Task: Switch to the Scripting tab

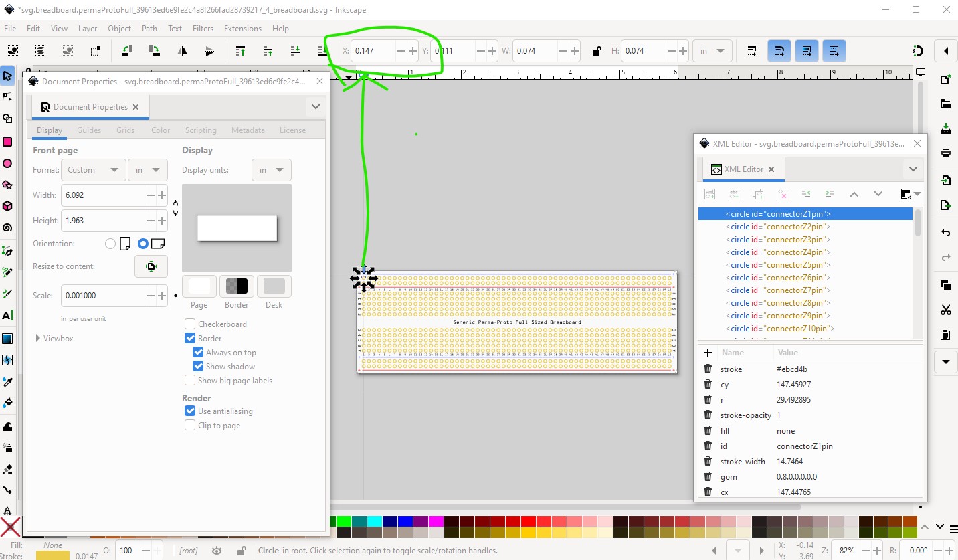Action: tap(201, 130)
